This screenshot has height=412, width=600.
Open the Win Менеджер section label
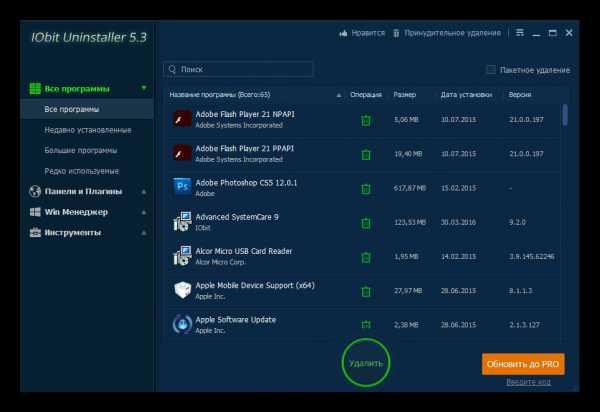point(76,212)
